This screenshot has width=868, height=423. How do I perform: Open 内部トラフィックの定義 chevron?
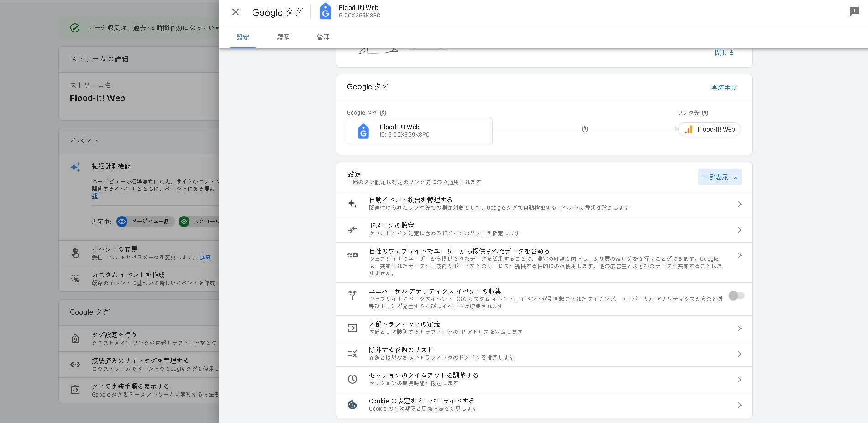[x=740, y=328]
